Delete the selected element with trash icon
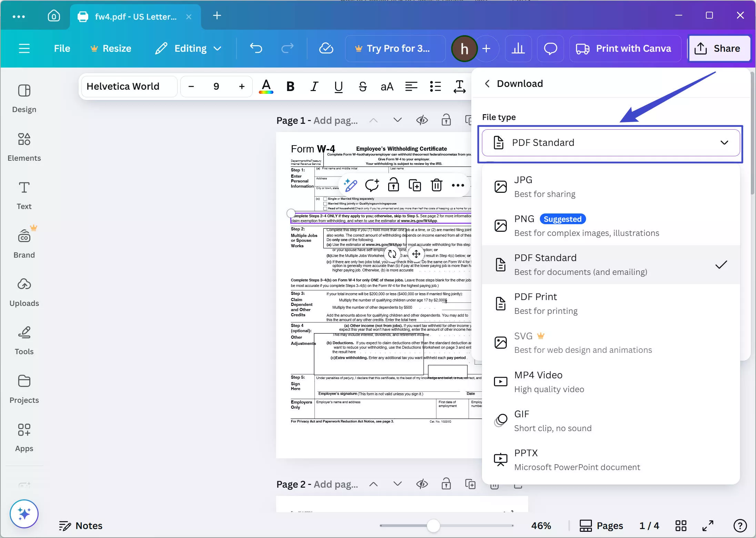This screenshot has height=538, width=756. coord(436,185)
